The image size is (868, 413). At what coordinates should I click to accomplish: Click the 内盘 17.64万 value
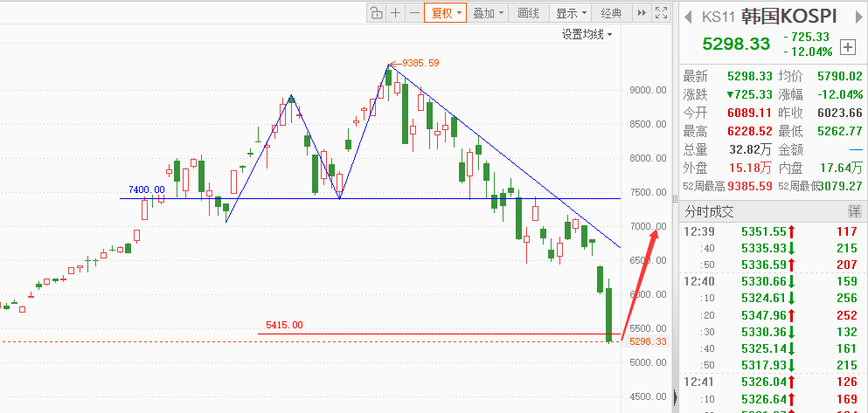(x=840, y=168)
